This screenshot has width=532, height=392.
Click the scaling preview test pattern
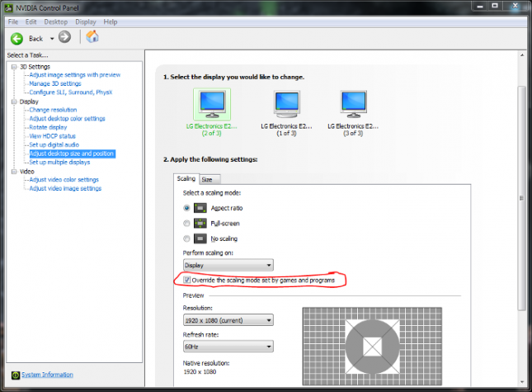372,346
